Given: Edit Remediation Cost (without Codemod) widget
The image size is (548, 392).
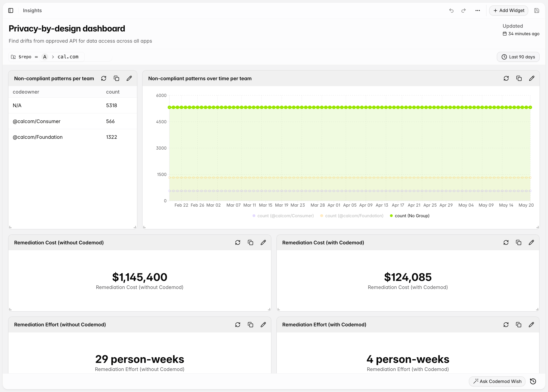Looking at the screenshot, I should [x=263, y=243].
